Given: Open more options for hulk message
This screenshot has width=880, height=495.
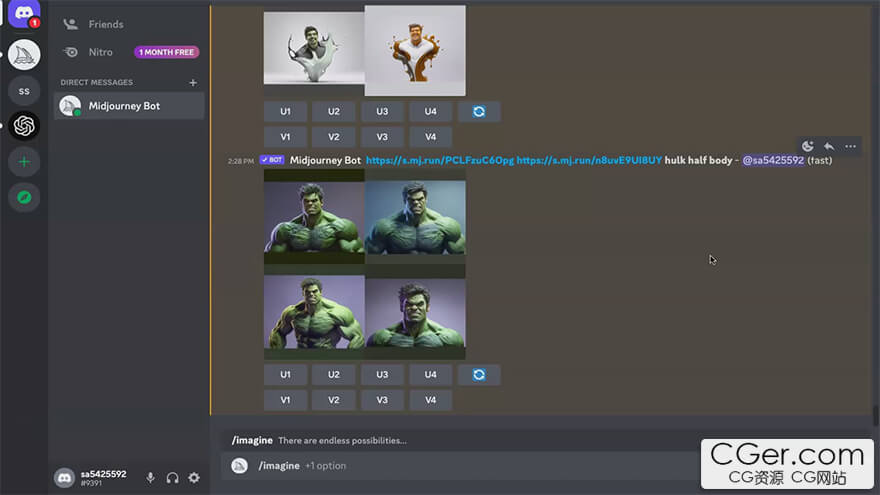Looking at the screenshot, I should pyautogui.click(x=850, y=146).
